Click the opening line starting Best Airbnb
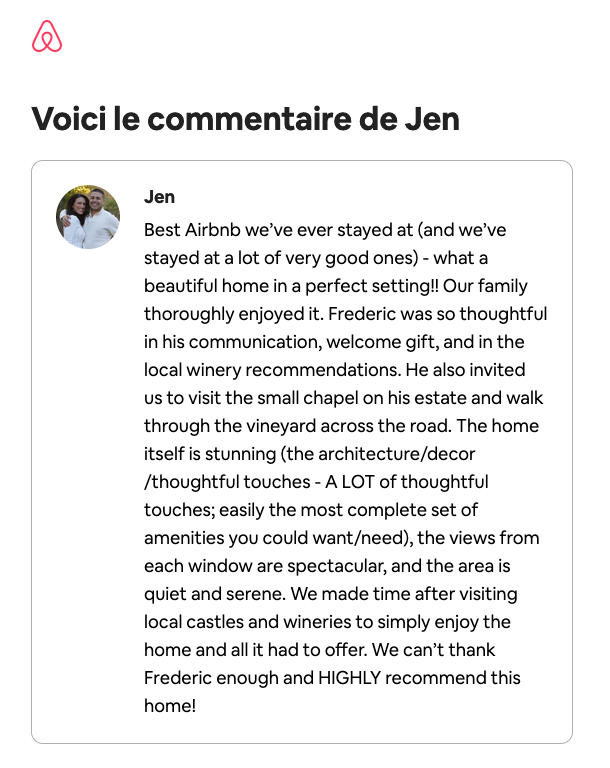 pos(325,230)
